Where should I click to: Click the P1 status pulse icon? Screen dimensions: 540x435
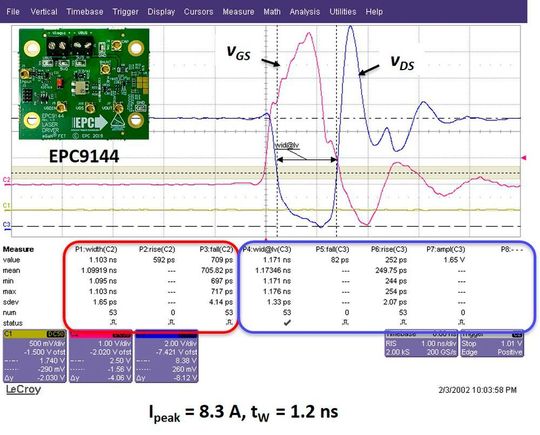pyautogui.click(x=114, y=323)
